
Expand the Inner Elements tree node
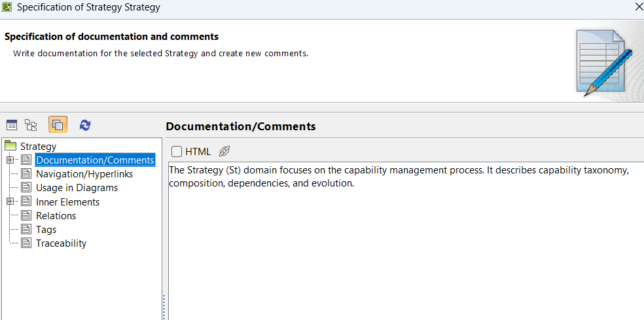point(10,202)
